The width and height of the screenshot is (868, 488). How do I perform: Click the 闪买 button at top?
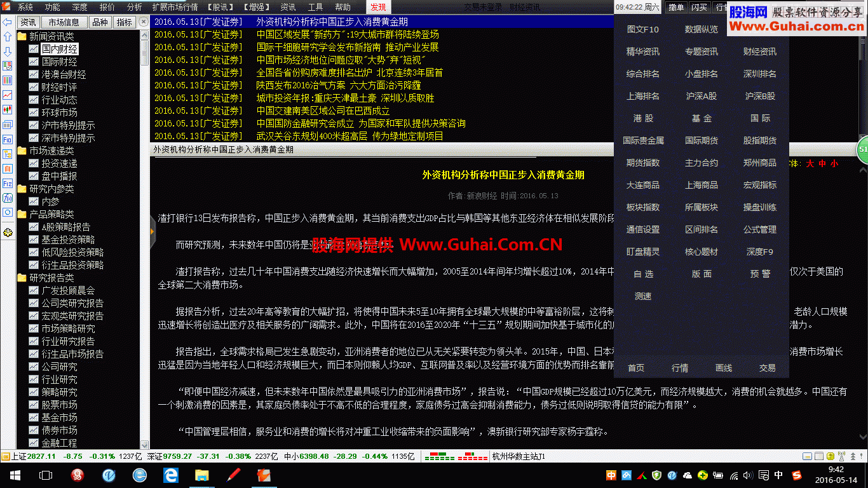pyautogui.click(x=700, y=7)
